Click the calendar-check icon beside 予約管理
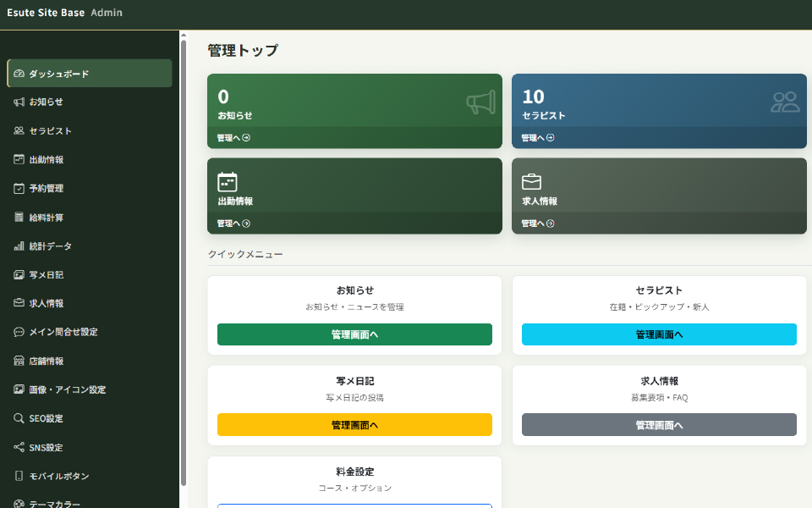This screenshot has height=508, width=812. point(19,188)
